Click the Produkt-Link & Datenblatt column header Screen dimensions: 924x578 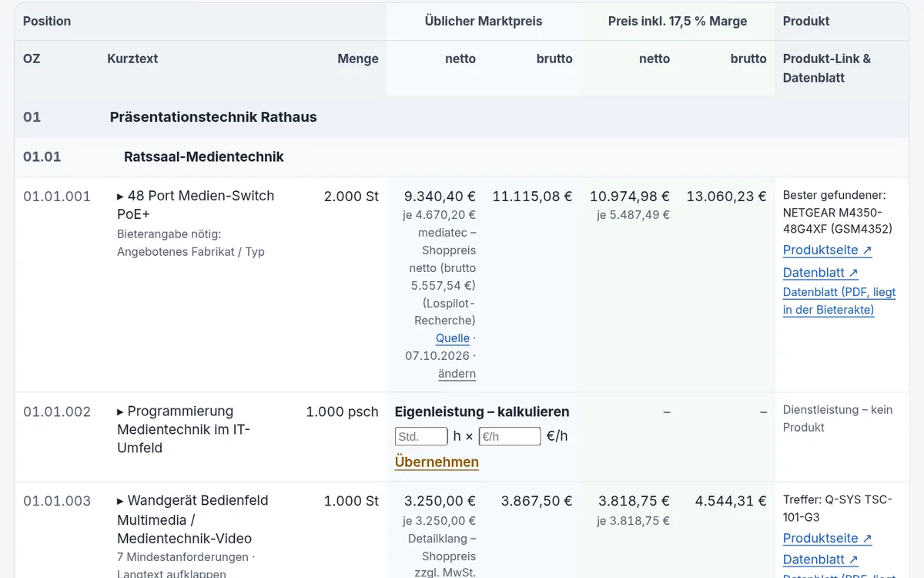tap(827, 68)
